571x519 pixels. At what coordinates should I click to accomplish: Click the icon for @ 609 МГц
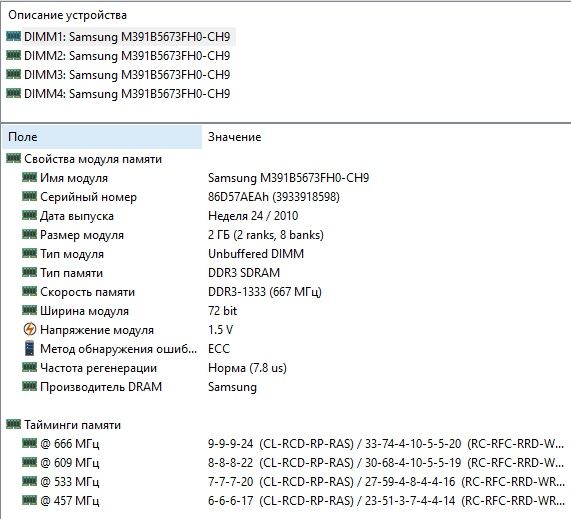(x=29, y=462)
